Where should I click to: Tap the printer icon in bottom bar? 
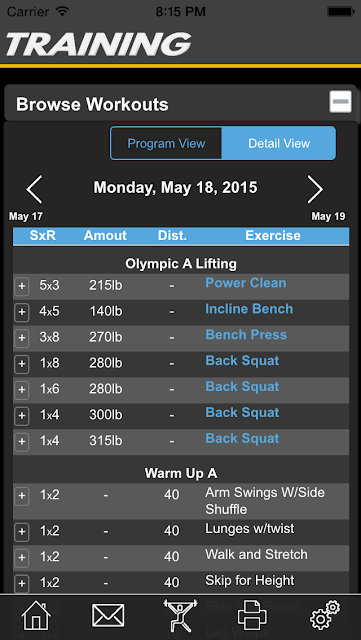(x=252, y=615)
